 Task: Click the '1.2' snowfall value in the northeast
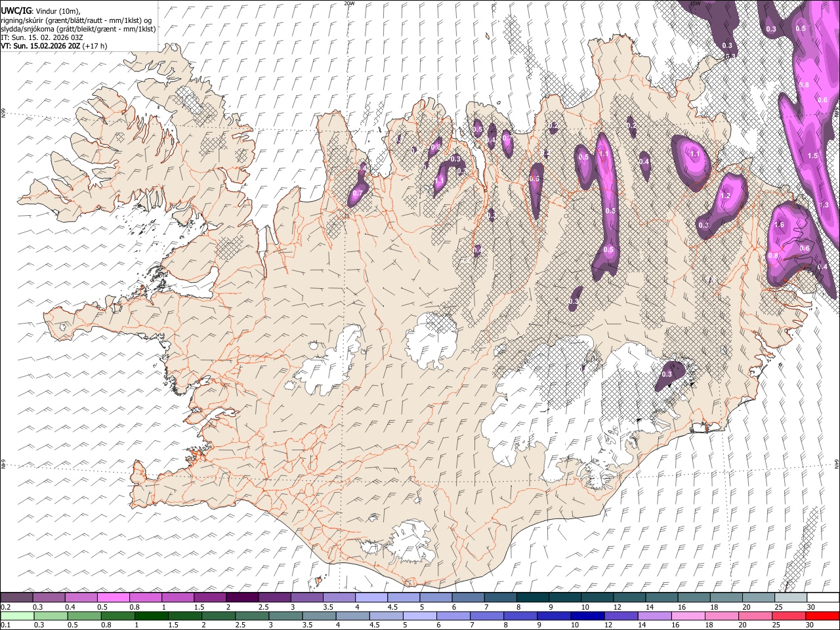pos(725,196)
